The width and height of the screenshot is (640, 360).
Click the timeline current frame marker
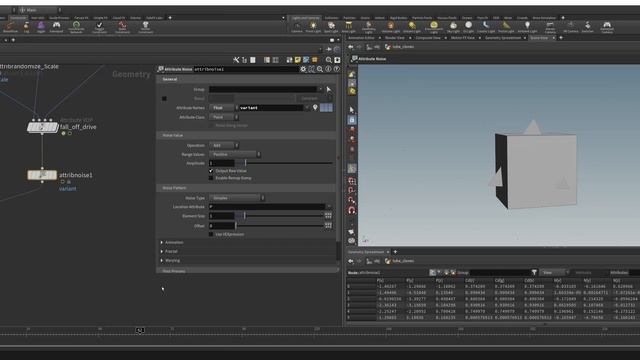pyautogui.click(x=140, y=330)
